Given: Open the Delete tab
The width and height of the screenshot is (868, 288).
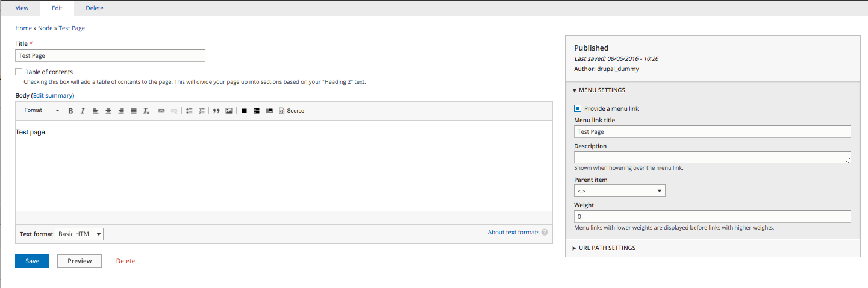Looking at the screenshot, I should tap(95, 8).
